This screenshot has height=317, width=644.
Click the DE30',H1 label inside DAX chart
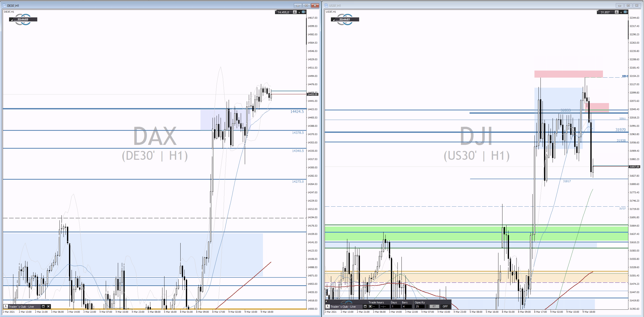(9, 12)
